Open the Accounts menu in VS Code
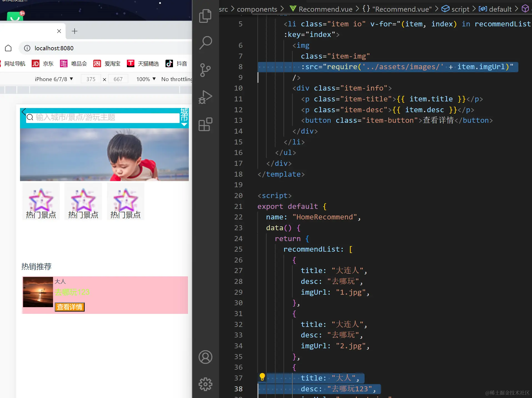 tap(205, 357)
